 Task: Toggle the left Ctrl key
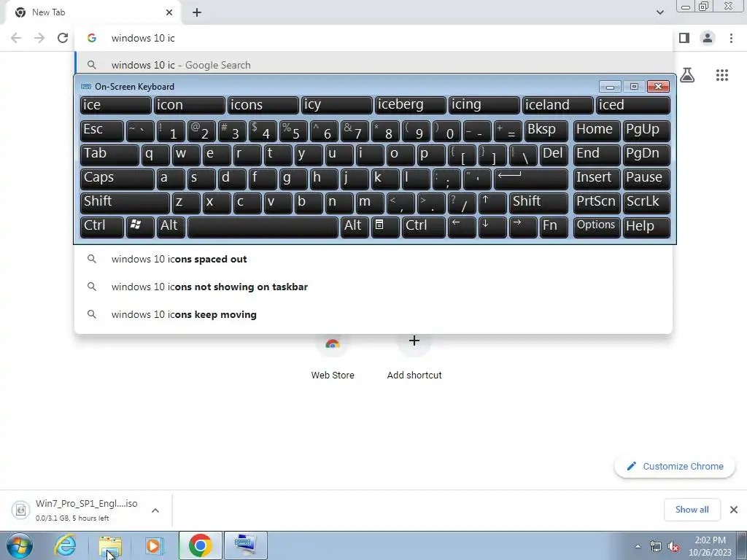click(x=102, y=227)
